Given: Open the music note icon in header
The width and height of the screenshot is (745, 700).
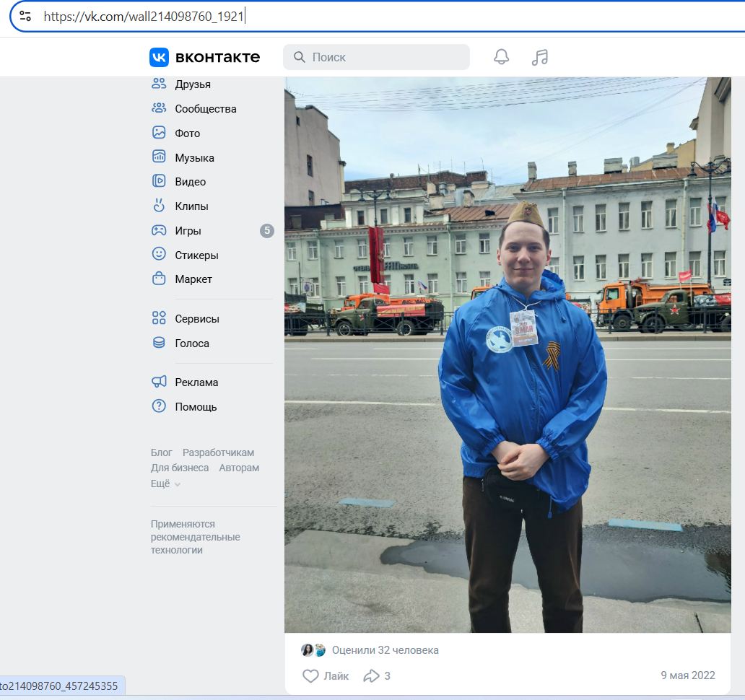Looking at the screenshot, I should [539, 57].
